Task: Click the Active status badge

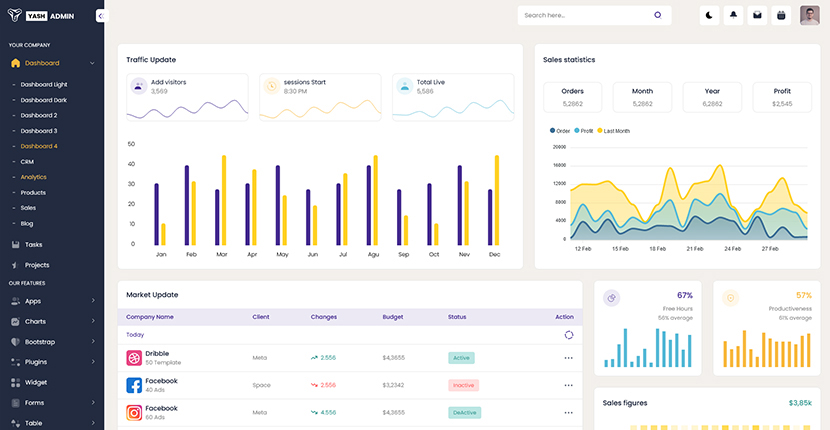Action: click(461, 358)
